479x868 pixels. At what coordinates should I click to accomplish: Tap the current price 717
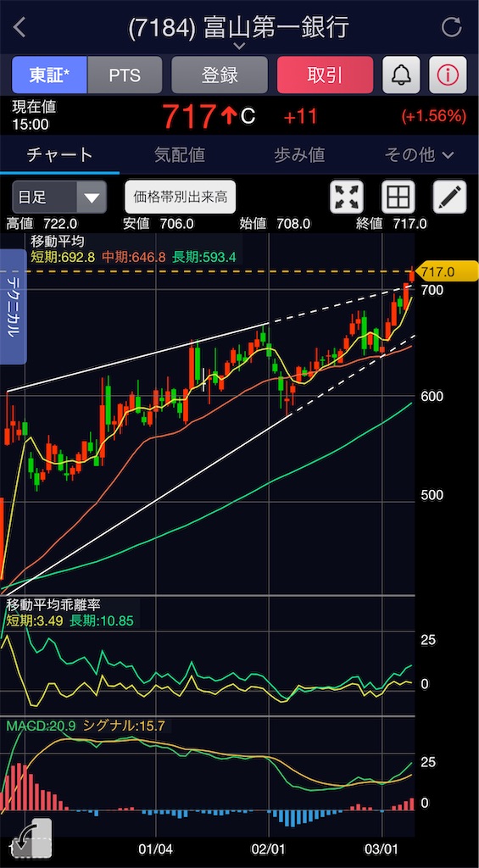point(189,115)
